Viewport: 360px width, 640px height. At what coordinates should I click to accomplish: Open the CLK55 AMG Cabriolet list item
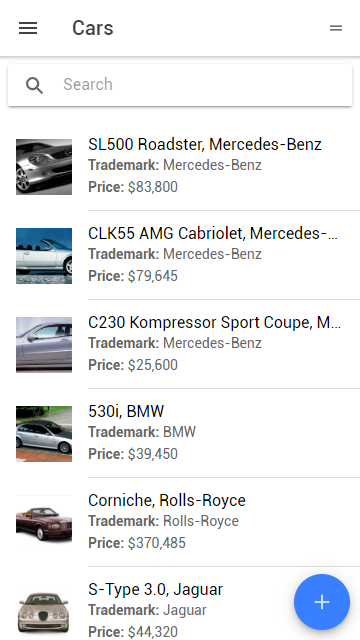(x=180, y=256)
